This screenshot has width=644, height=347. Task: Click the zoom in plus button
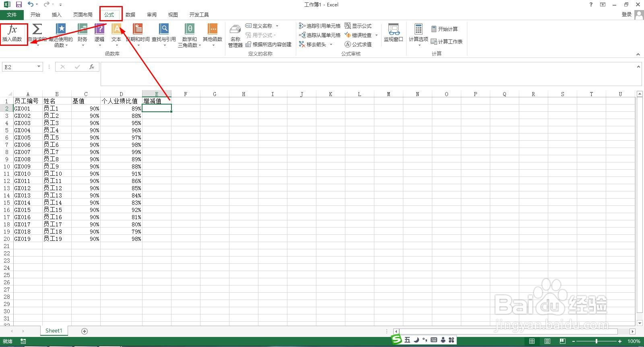coord(620,341)
